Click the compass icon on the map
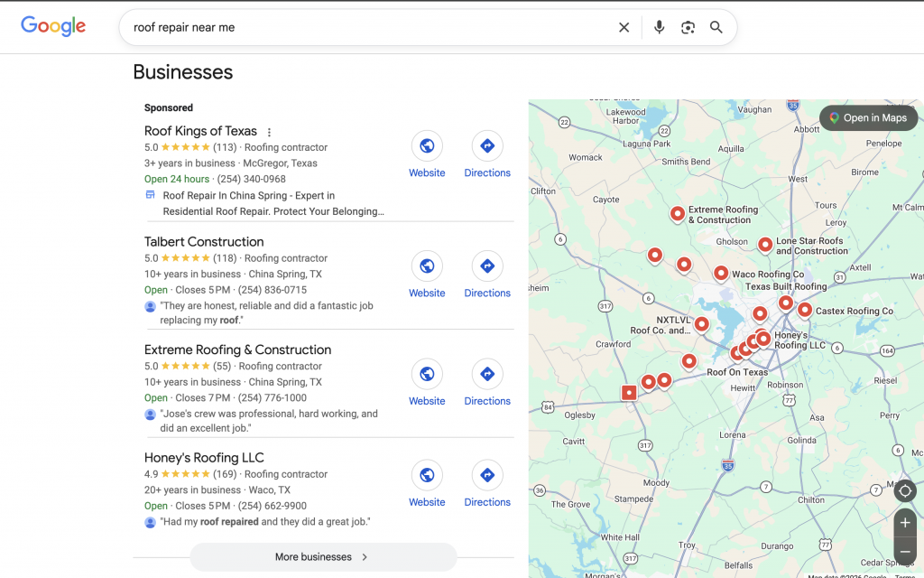The height and width of the screenshot is (578, 924). pos(905,490)
